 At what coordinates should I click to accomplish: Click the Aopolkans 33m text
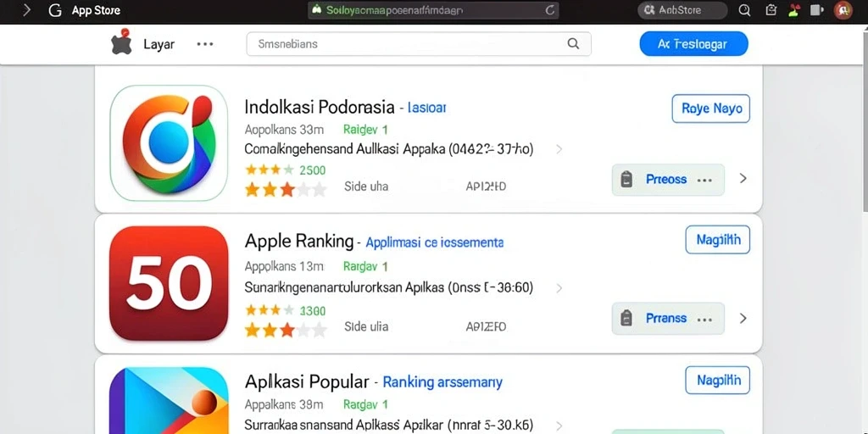click(x=284, y=130)
